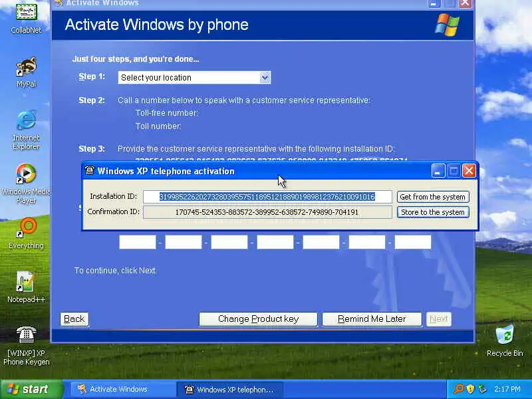Go Back in the activation wizard
The width and height of the screenshot is (532, 399).
pos(74,319)
